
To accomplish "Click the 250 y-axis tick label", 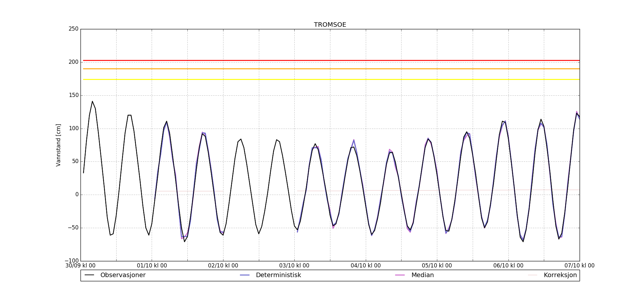I will (x=73, y=29).
